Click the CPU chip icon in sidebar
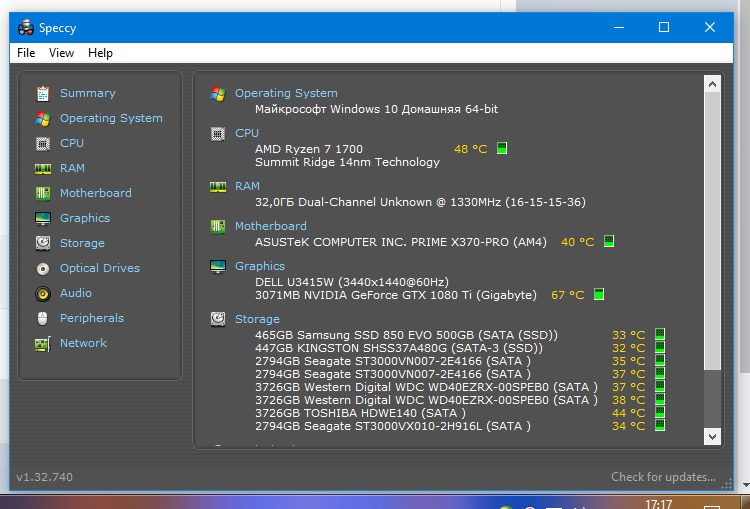The height and width of the screenshot is (509, 750). [x=43, y=144]
